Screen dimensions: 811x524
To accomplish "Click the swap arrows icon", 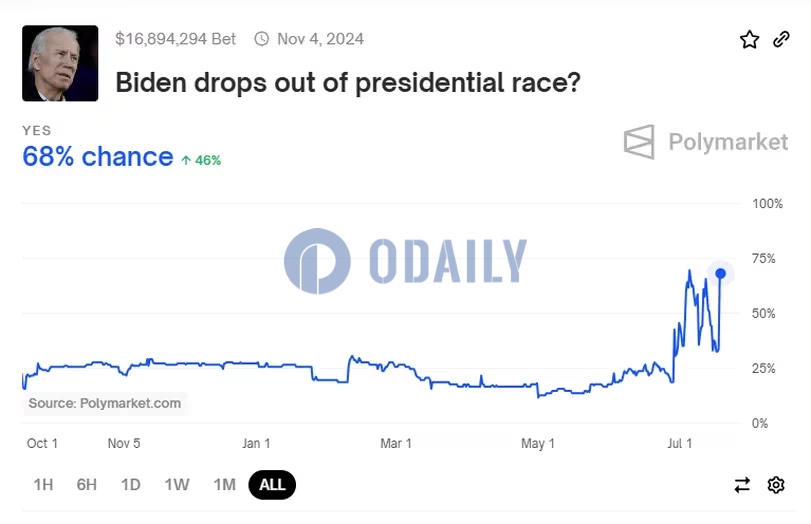I will tap(742, 485).
